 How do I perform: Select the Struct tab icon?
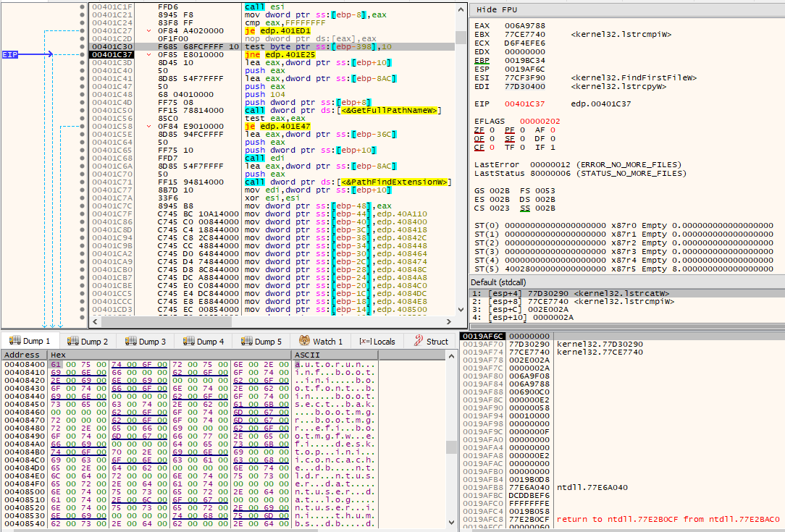[419, 341]
